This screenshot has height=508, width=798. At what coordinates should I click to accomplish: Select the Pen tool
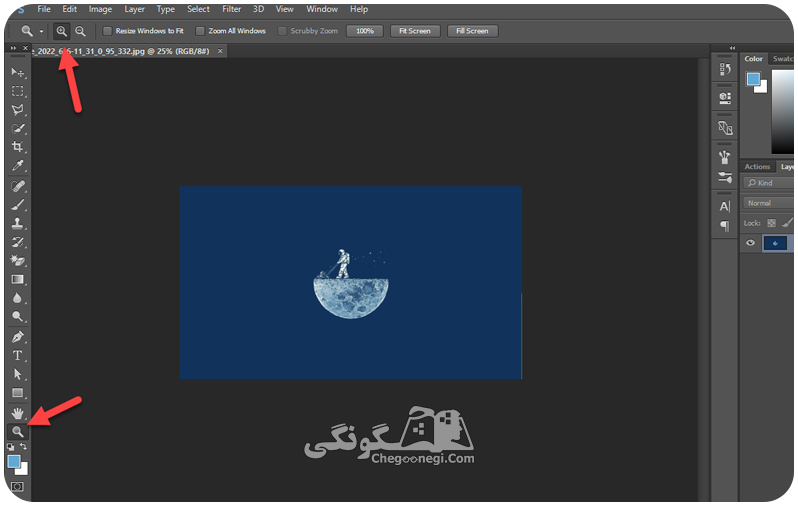coord(17,336)
